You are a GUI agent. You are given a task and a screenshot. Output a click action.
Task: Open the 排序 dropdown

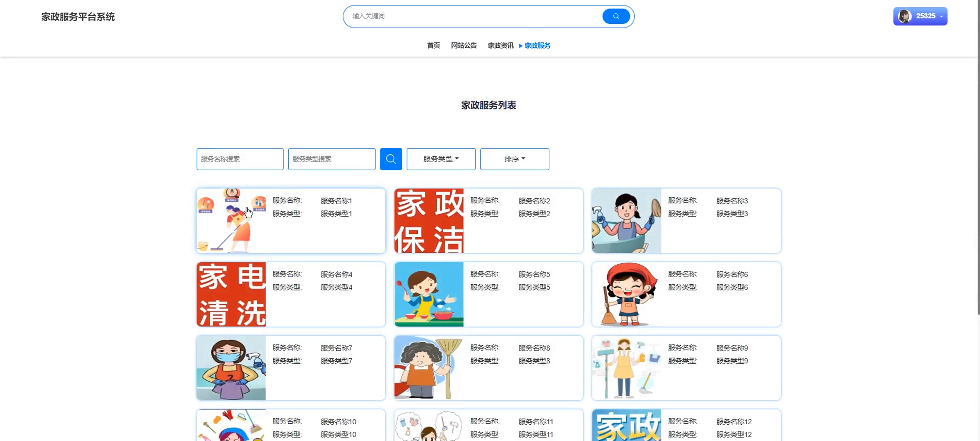click(x=514, y=159)
